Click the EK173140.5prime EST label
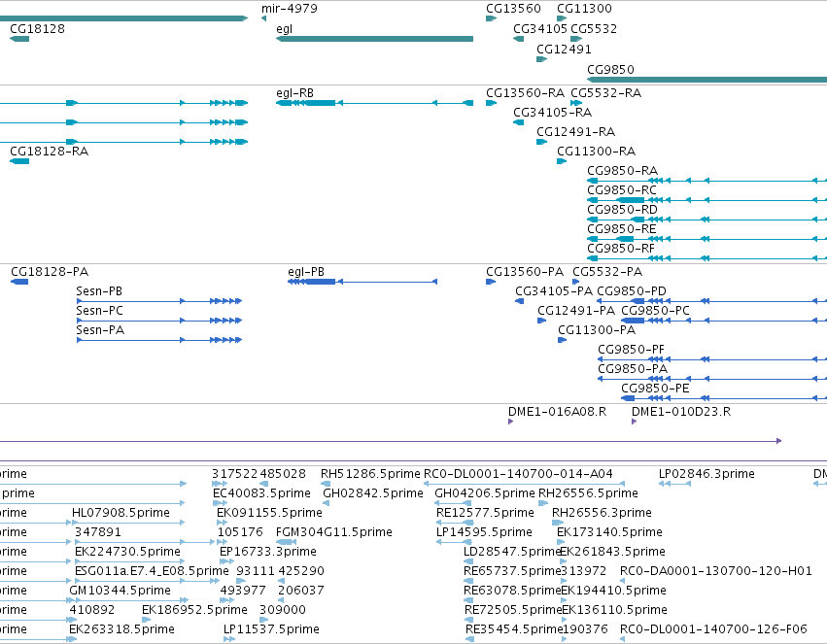 coord(609,532)
